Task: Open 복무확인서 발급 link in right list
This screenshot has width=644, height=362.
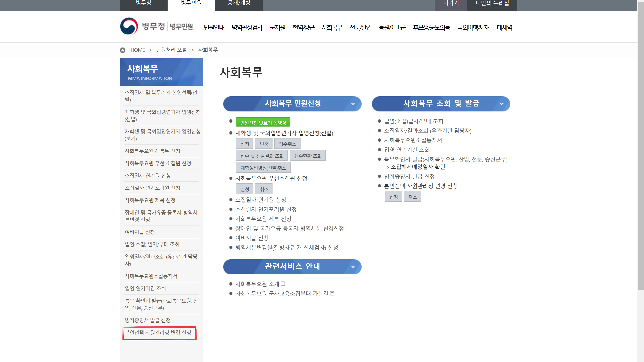Action: [x=446, y=159]
